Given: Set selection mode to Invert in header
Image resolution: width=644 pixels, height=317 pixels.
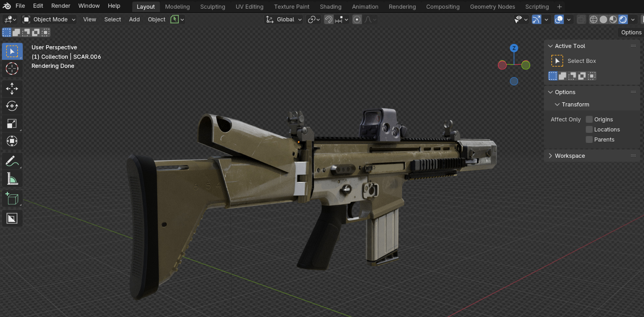Looking at the screenshot, I should (36, 32).
